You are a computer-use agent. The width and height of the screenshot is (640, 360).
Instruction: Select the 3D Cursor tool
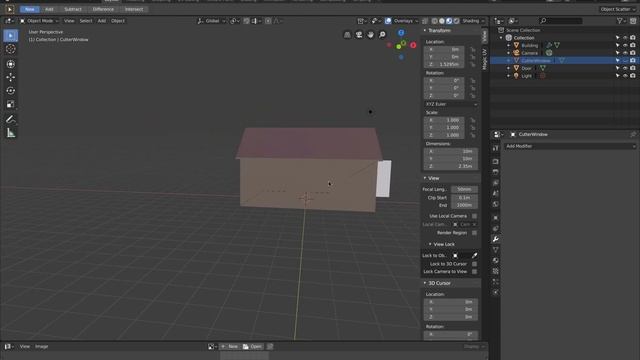[x=11, y=49]
